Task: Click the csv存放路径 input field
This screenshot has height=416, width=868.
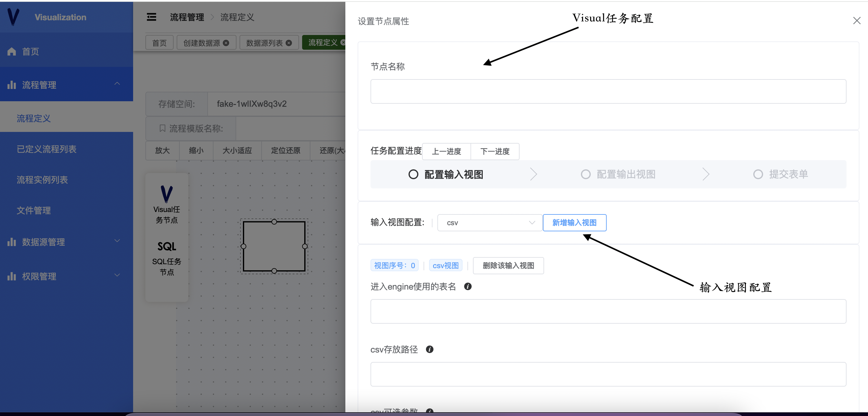Action: 608,374
